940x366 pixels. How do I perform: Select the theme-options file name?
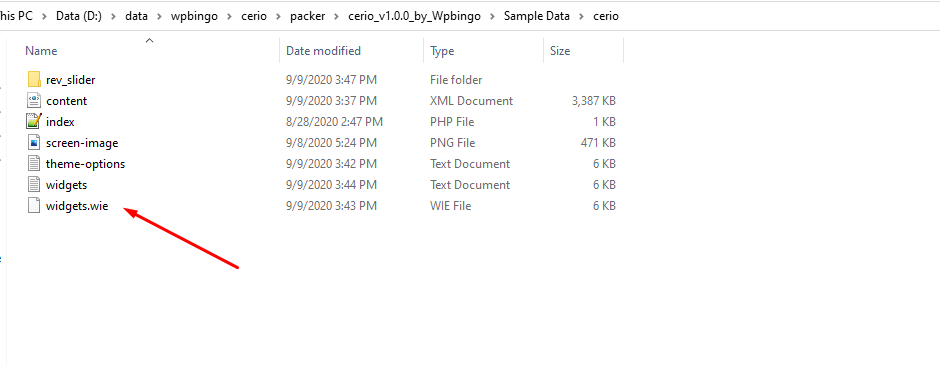pyautogui.click(x=85, y=164)
